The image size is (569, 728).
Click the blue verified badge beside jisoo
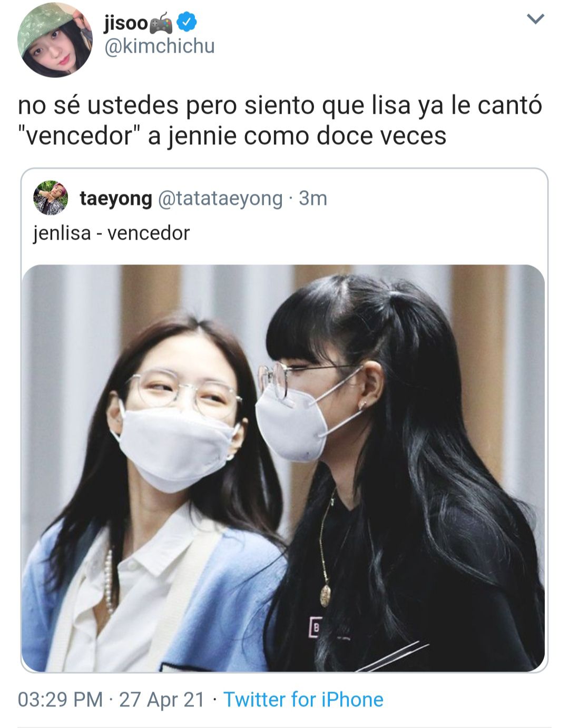pos(187,22)
